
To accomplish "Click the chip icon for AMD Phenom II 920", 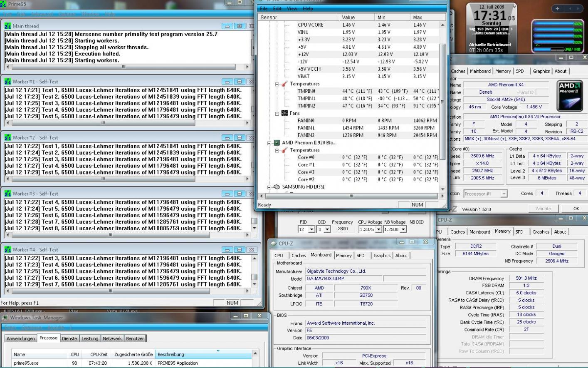I will (277, 142).
